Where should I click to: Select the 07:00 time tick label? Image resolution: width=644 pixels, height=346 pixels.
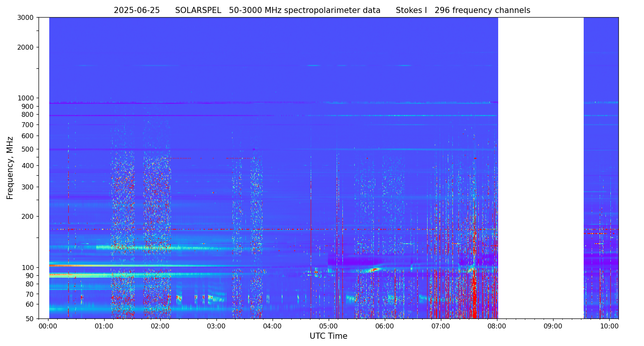[441, 327]
